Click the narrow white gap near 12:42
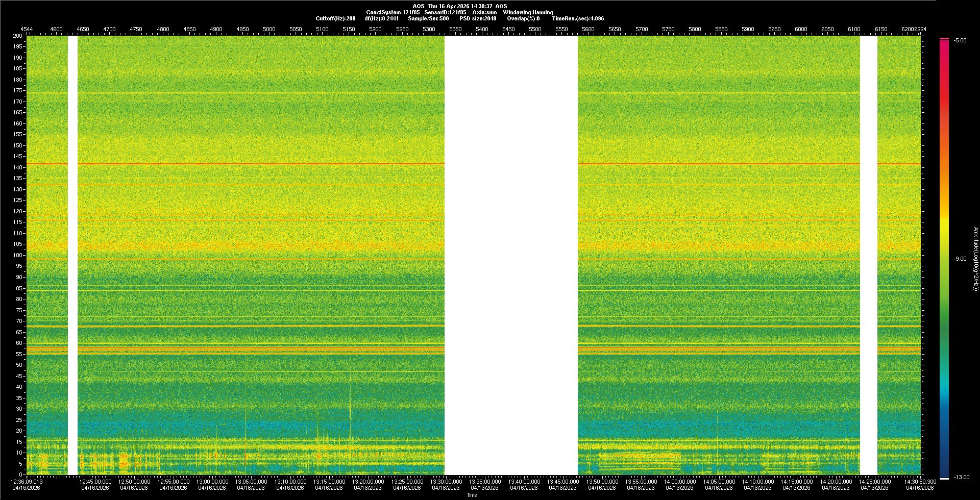Image resolution: width=980 pixels, height=500 pixels. [x=72, y=255]
